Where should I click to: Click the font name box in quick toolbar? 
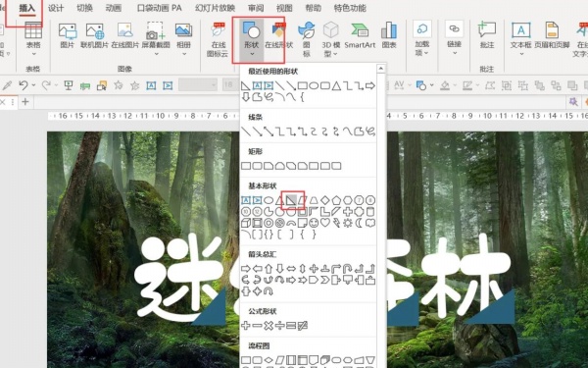click(198, 84)
